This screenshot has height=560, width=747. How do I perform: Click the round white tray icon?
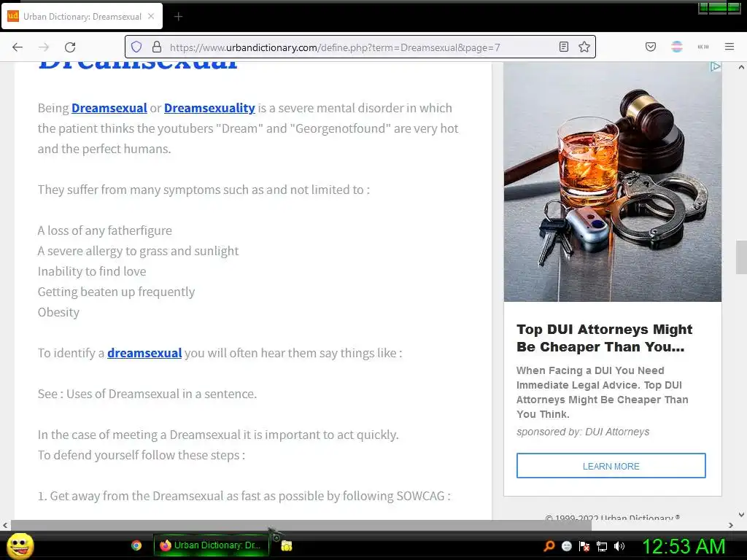point(566,546)
